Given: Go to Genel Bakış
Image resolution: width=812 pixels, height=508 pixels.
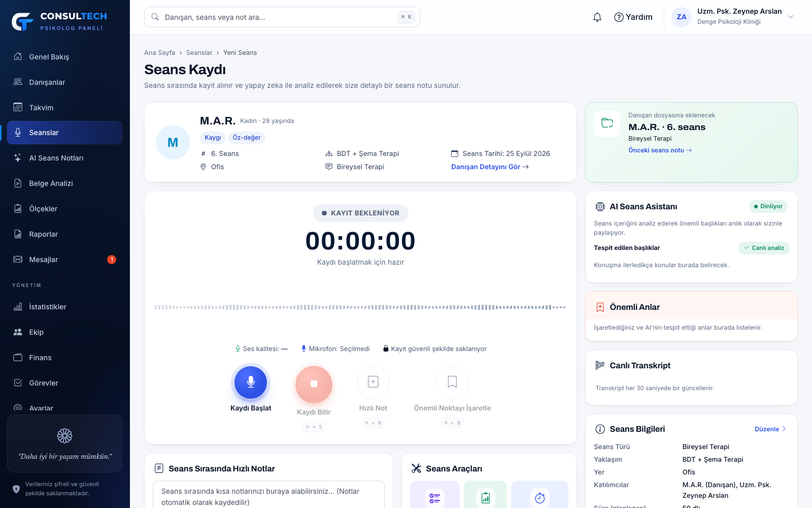Looking at the screenshot, I should point(64,57).
